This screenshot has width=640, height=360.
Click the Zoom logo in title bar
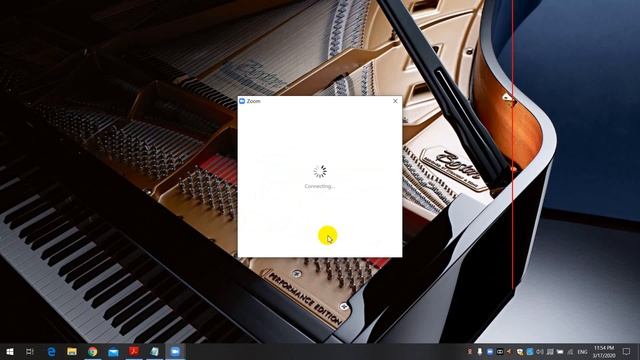click(242, 101)
